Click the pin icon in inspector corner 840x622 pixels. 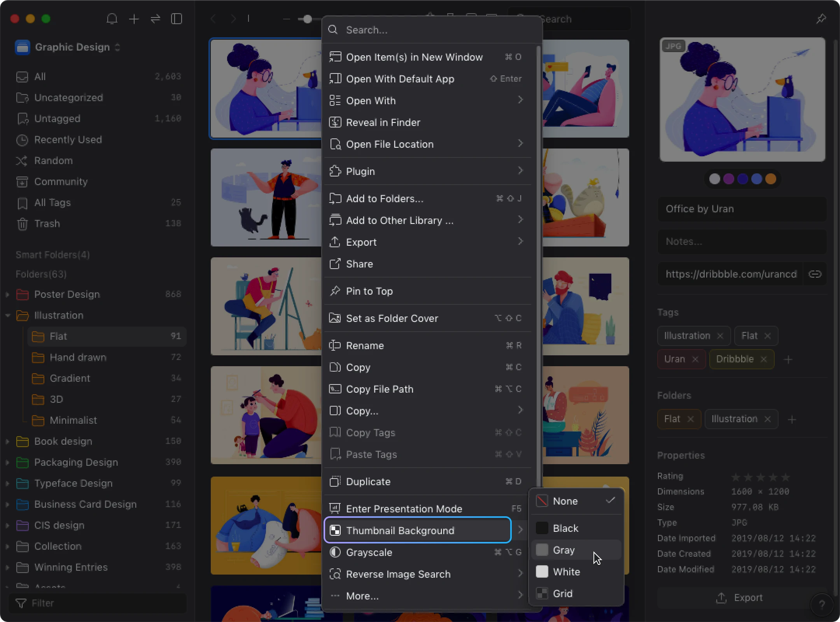coord(821,19)
